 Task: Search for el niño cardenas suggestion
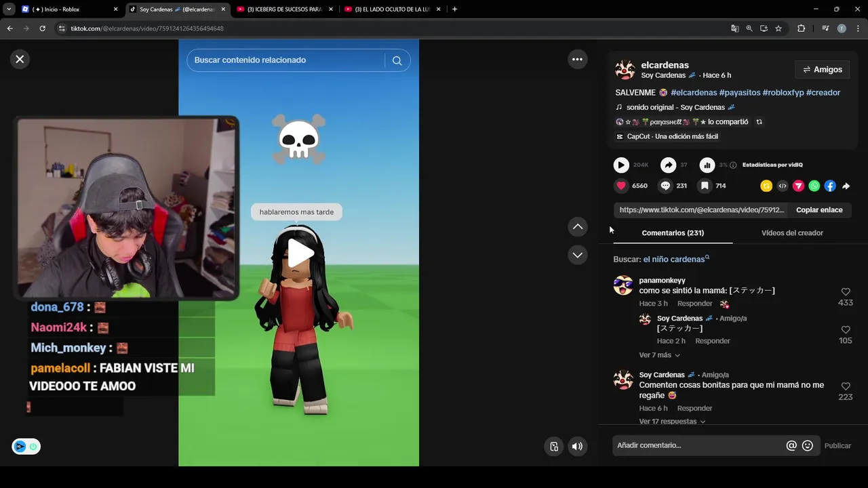tap(676, 259)
